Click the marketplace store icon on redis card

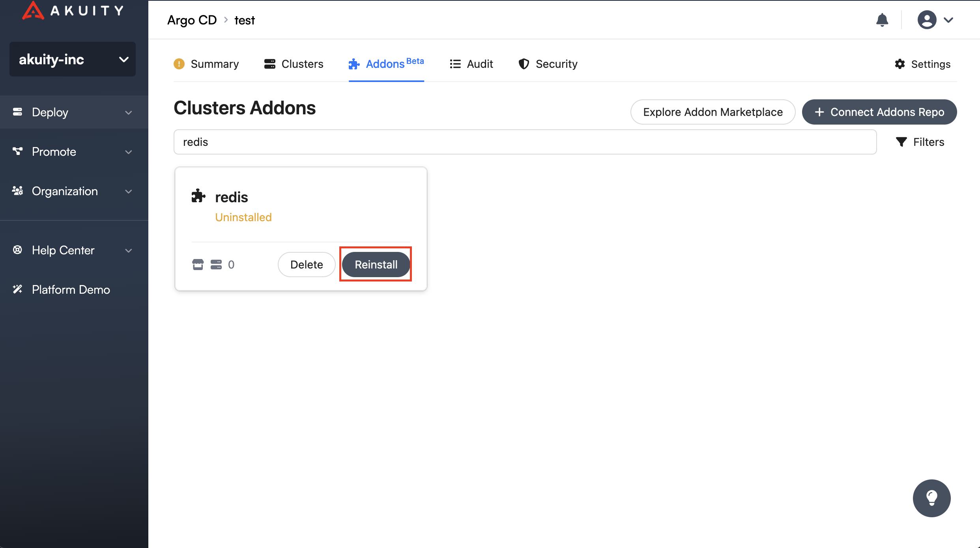(x=198, y=265)
